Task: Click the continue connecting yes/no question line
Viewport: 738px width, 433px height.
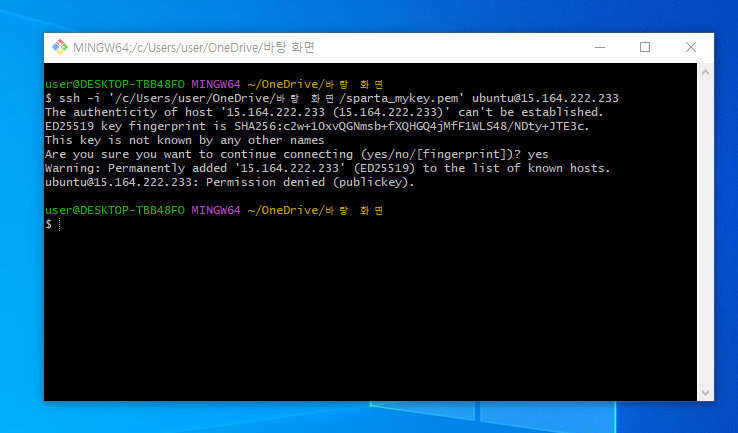Action: pos(296,154)
